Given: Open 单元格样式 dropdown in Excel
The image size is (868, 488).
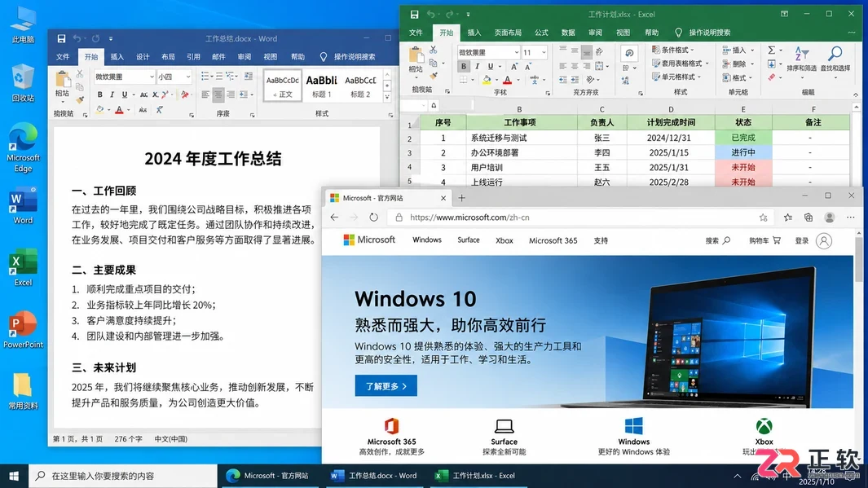Looking at the screenshot, I should pyautogui.click(x=676, y=77).
